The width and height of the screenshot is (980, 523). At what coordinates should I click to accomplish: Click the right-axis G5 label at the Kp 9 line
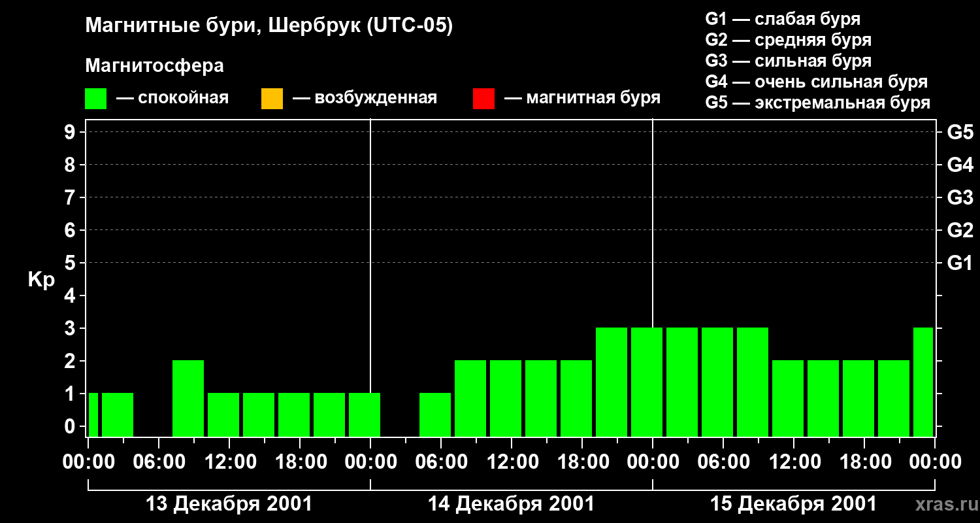point(960,132)
